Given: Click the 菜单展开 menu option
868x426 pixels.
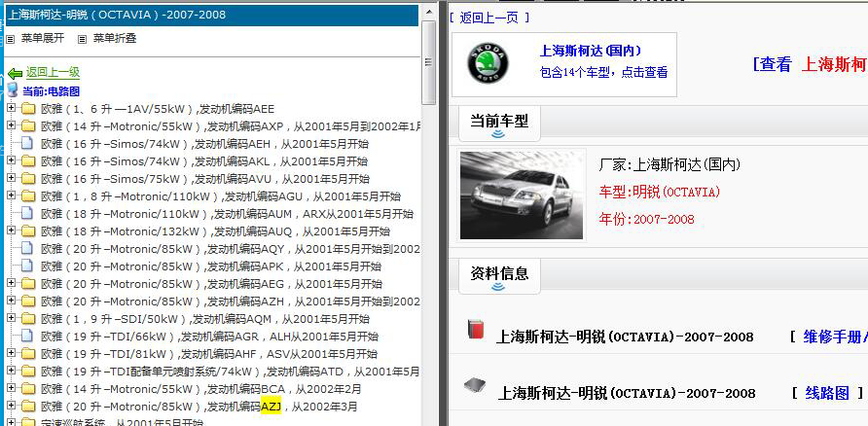Looking at the screenshot, I should coord(43,39).
